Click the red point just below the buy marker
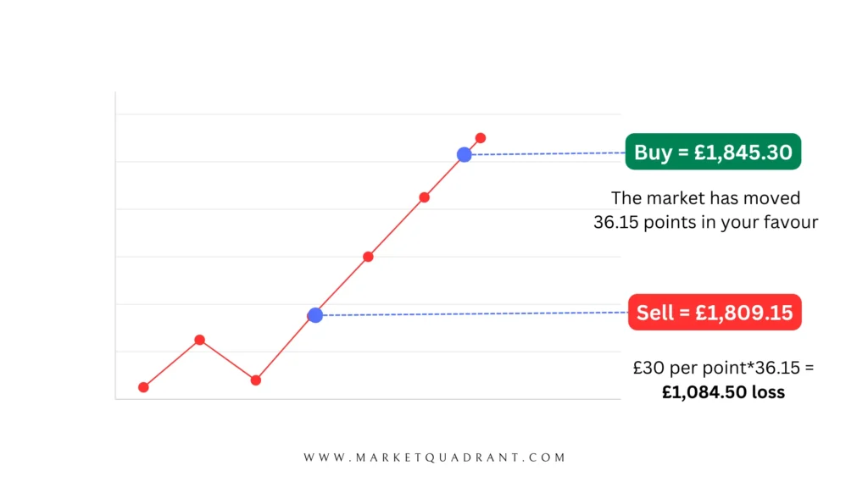The width and height of the screenshot is (868, 488). (424, 197)
